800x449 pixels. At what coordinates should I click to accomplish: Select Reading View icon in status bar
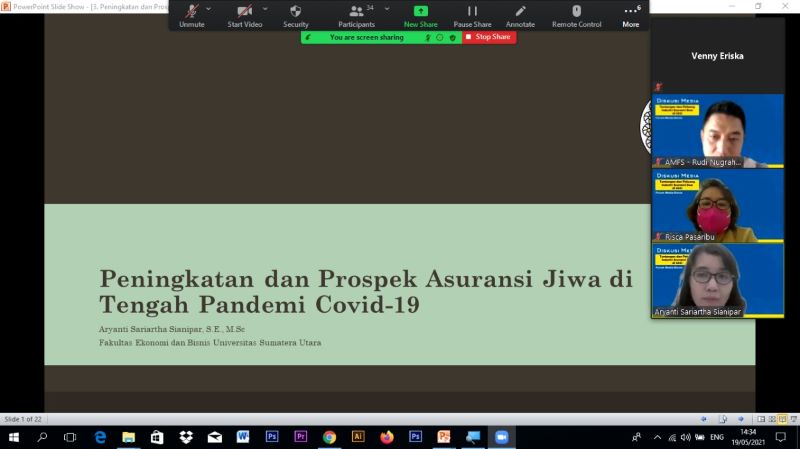[x=783, y=419]
